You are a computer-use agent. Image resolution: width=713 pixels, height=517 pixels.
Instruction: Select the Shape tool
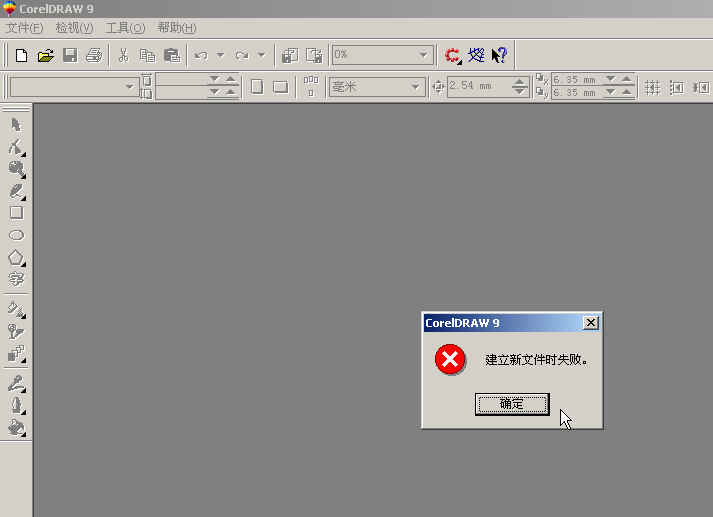tap(16, 146)
